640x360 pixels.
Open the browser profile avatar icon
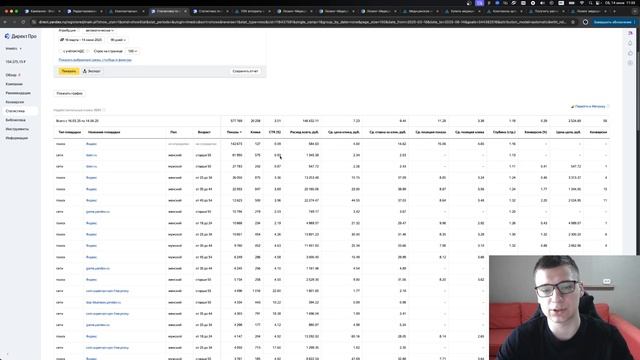(585, 22)
